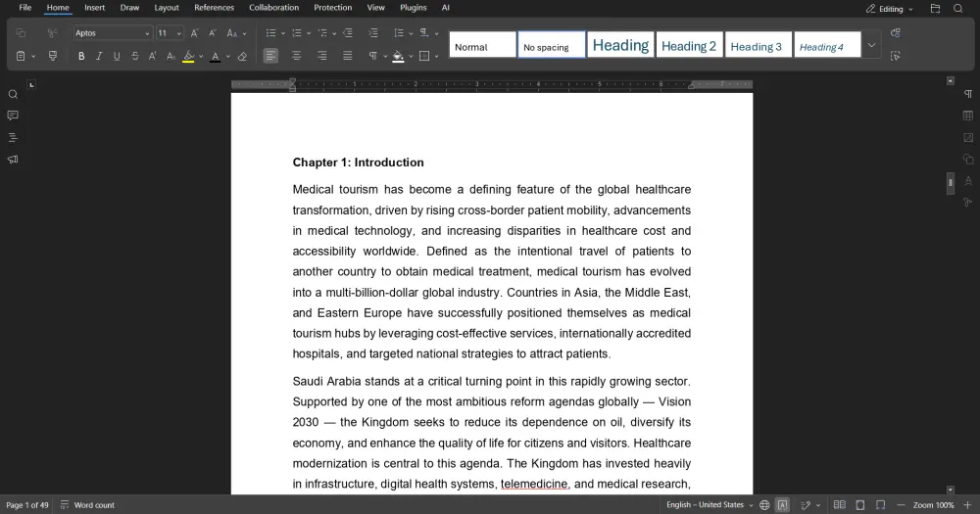This screenshot has width=980, height=514.
Task: Decrease font size with the A-down icon
Action: click(213, 33)
